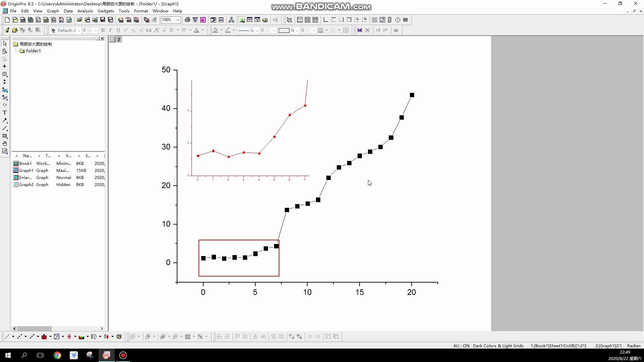Toggle Underline text formatting
The height and width of the screenshot is (362, 644).
(x=118, y=30)
